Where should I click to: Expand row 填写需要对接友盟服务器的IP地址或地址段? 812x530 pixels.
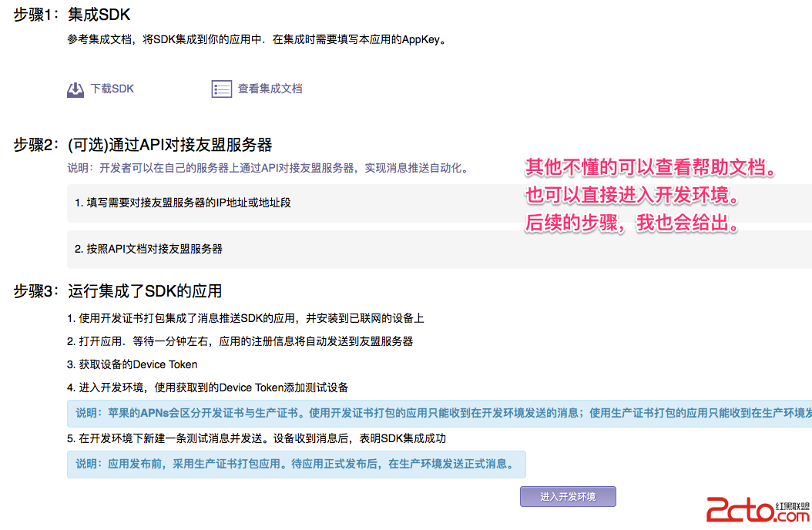tap(439, 203)
